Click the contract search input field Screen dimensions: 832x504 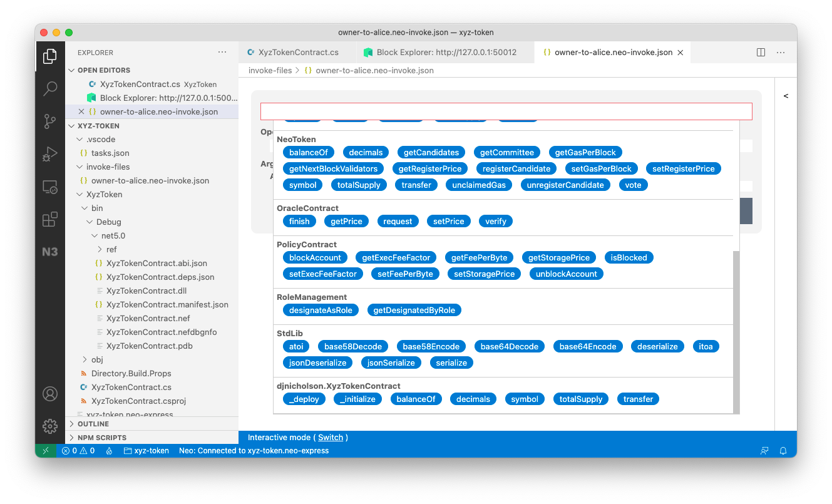point(506,111)
